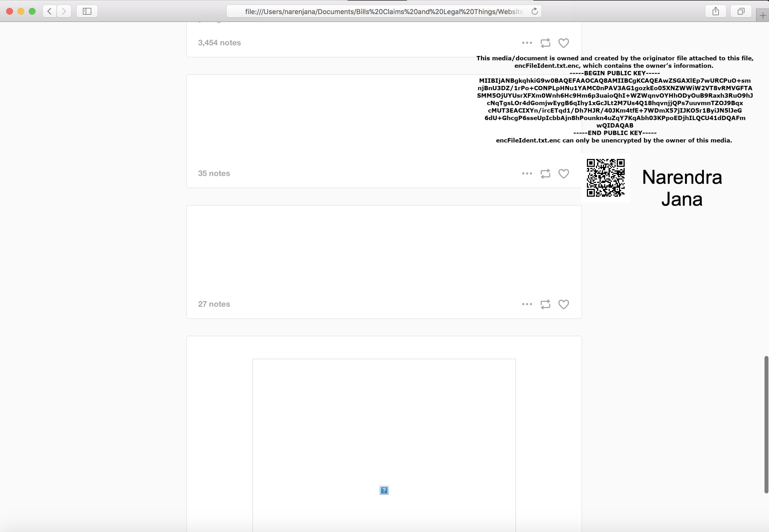The image size is (769, 532).
Task: Go back with Safari's back arrow
Action: (49, 11)
